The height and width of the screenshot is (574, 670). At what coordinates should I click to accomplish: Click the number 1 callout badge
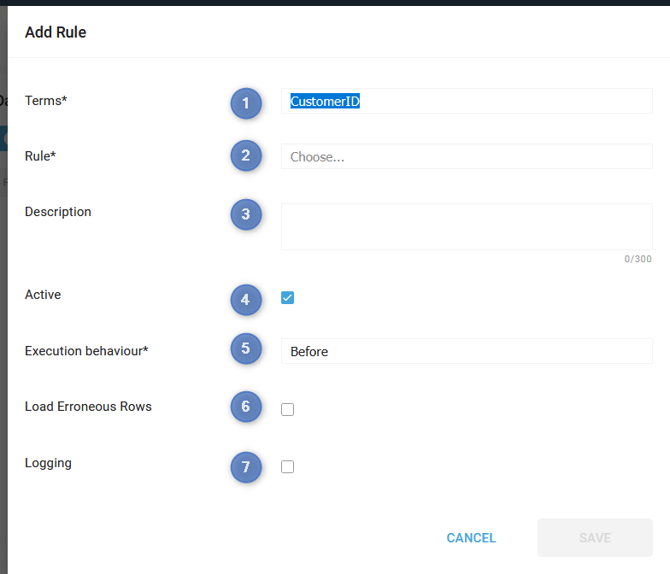click(246, 103)
